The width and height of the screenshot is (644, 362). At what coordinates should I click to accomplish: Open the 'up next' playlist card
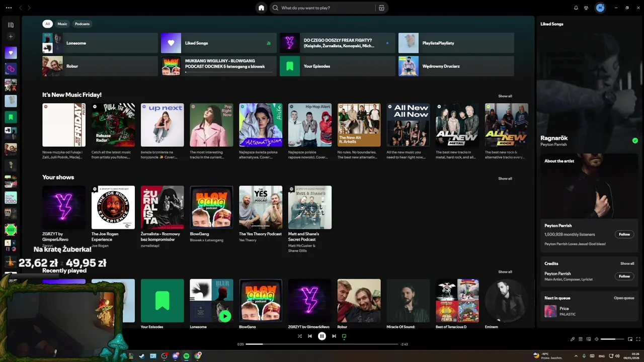(163, 131)
